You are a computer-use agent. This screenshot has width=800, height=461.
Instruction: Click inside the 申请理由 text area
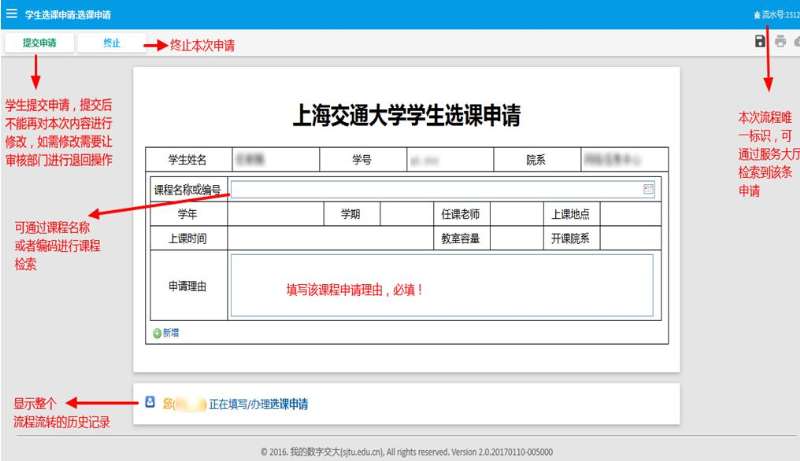(x=441, y=285)
